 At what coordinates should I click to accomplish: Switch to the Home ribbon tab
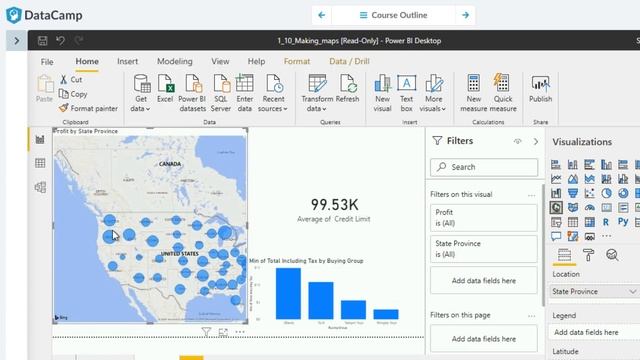click(87, 61)
